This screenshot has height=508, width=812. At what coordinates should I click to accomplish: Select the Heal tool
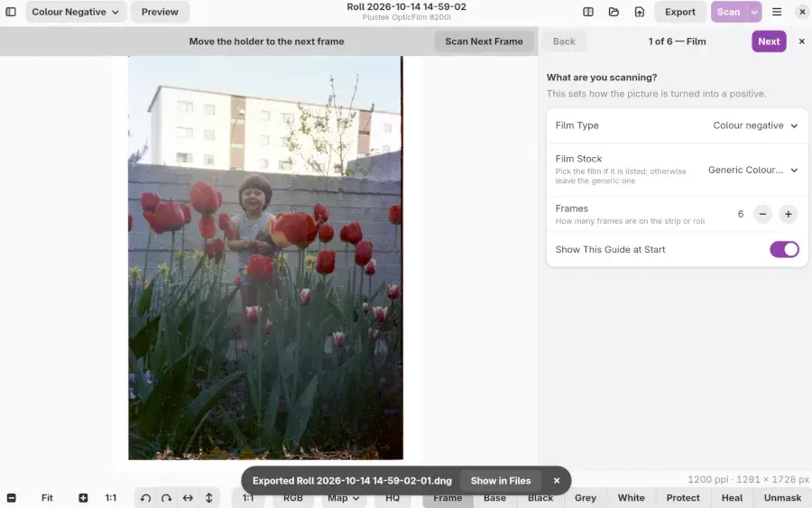[x=732, y=498]
